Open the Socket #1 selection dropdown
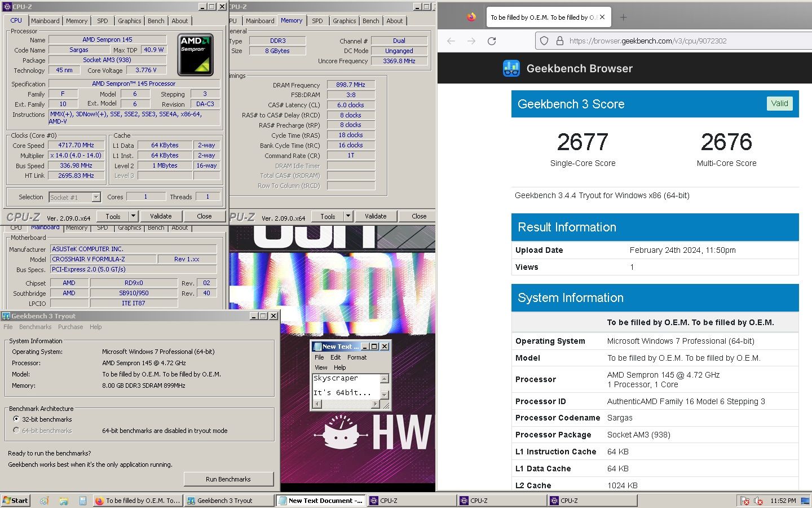This screenshot has height=508, width=812. pos(96,197)
